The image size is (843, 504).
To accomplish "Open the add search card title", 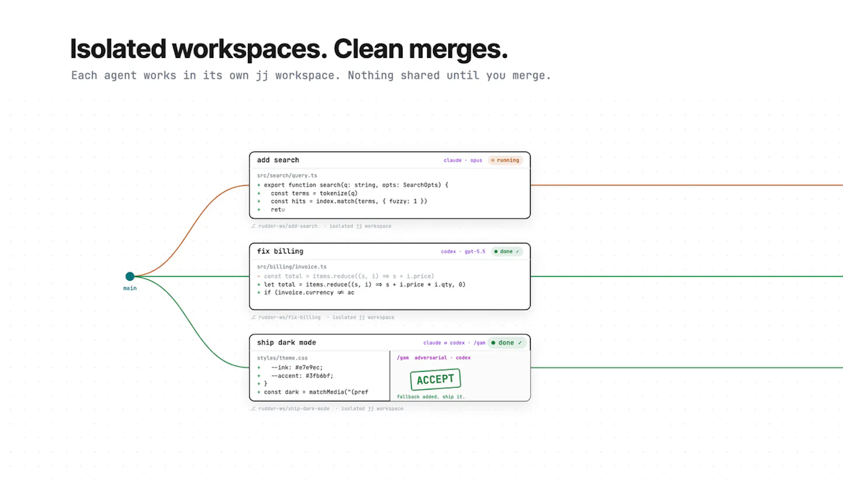I will point(278,160).
